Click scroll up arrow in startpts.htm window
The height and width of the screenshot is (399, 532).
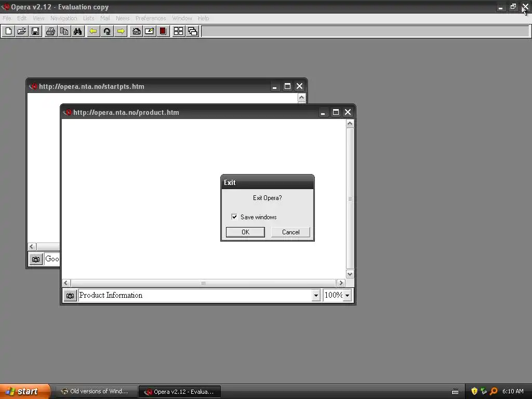click(302, 98)
